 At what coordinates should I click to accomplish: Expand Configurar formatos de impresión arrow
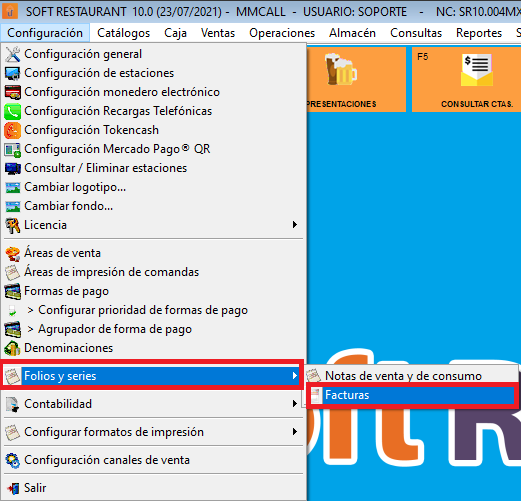pos(295,432)
